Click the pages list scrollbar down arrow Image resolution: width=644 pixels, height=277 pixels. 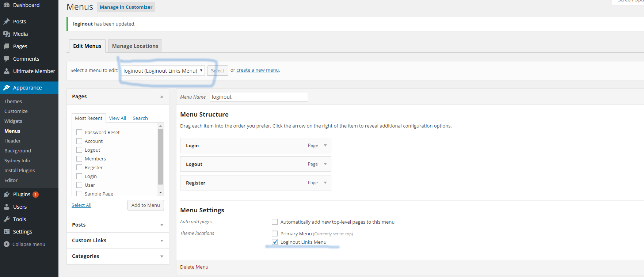[160, 193]
